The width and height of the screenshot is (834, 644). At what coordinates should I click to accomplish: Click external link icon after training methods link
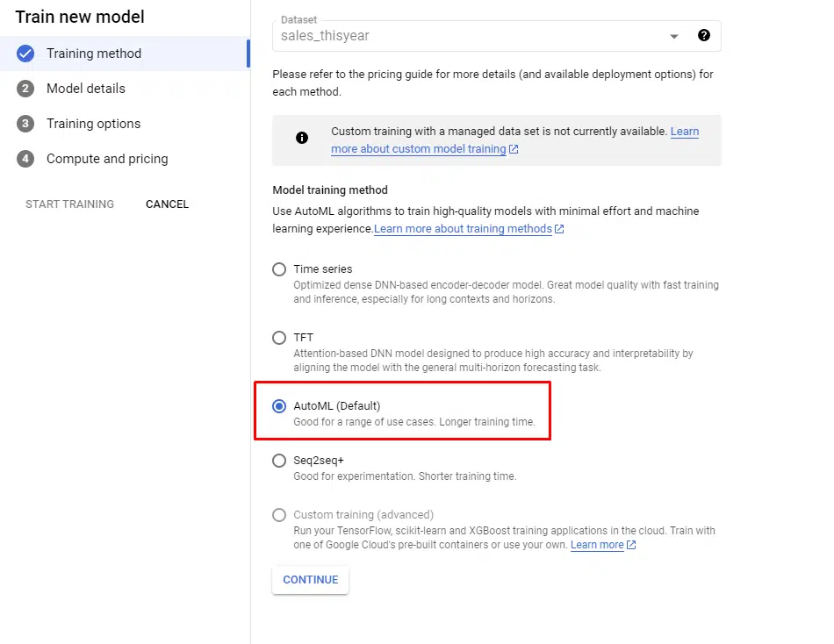[559, 228]
